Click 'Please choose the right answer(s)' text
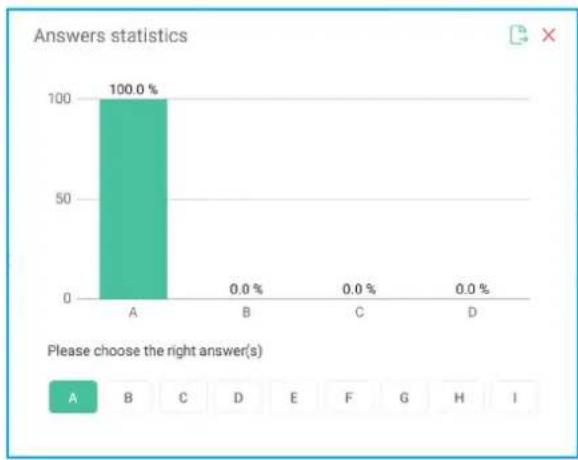 [155, 351]
